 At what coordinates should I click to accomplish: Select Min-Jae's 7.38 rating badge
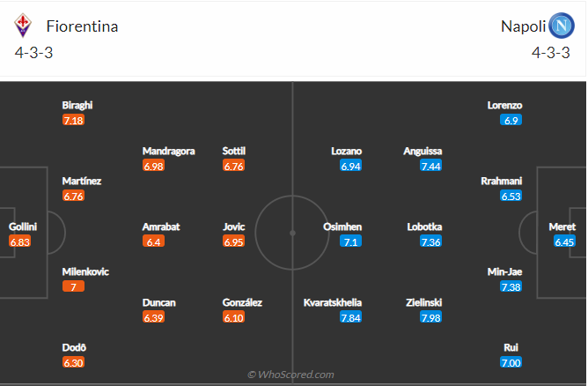[x=511, y=286]
